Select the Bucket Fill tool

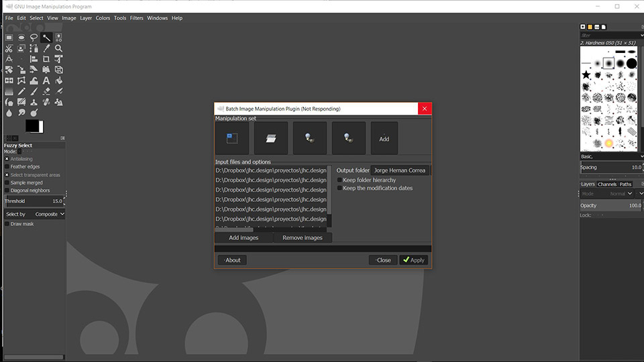coord(59,80)
